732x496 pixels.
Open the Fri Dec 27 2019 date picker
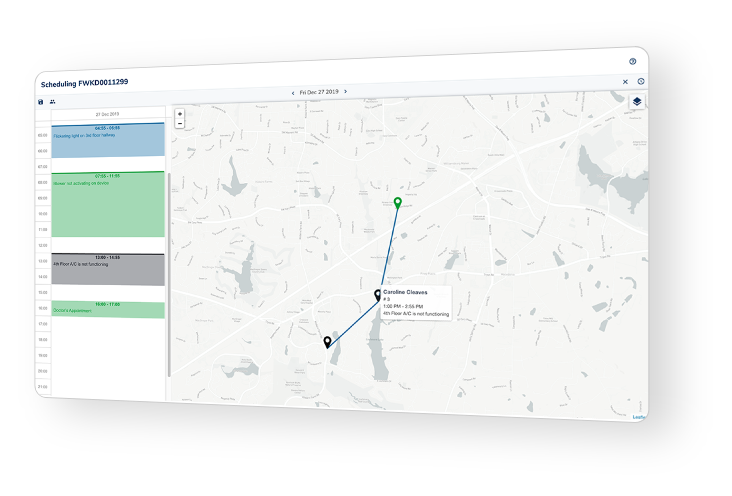[319, 92]
